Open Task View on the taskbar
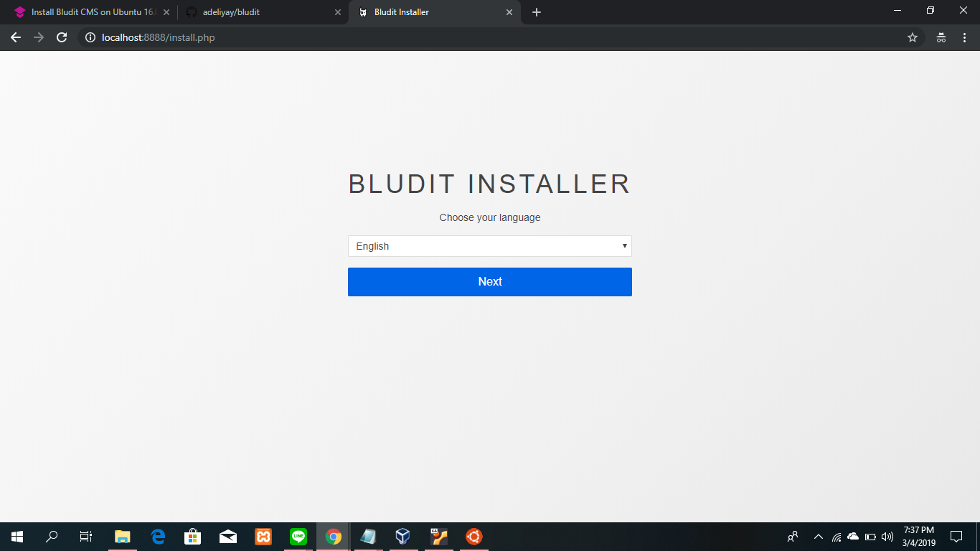Screen dimensions: 980x551 tap(86, 537)
